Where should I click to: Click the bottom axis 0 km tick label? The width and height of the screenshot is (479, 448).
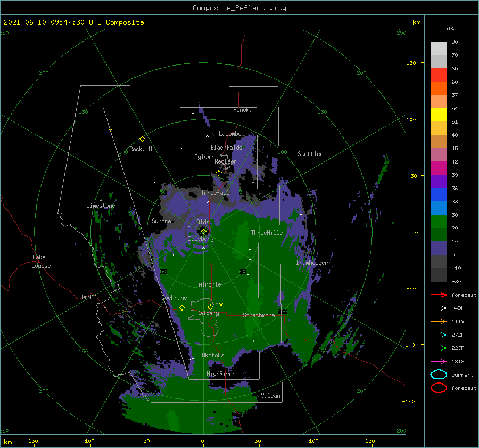203,441
